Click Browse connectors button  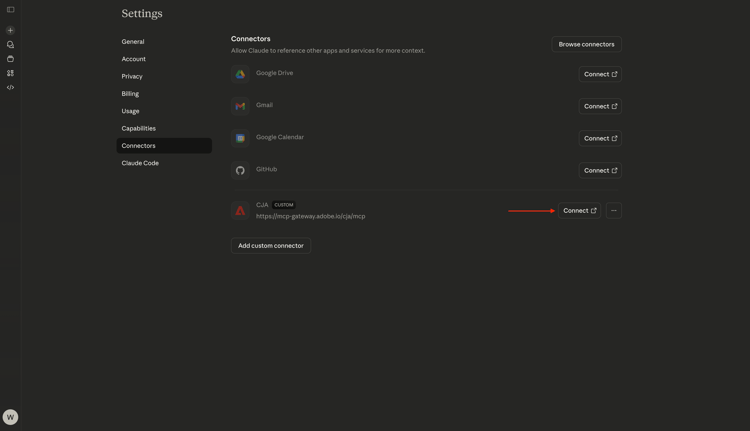click(x=586, y=44)
